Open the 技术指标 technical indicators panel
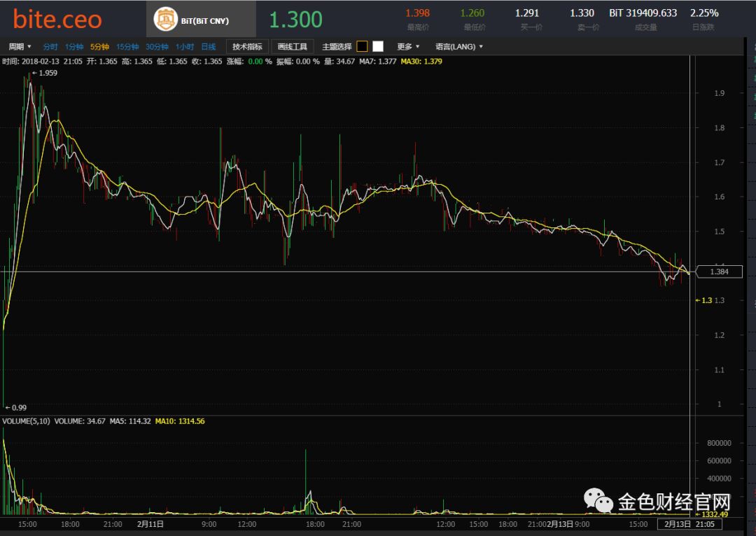Screen dimensions: 756x536 (246, 46)
